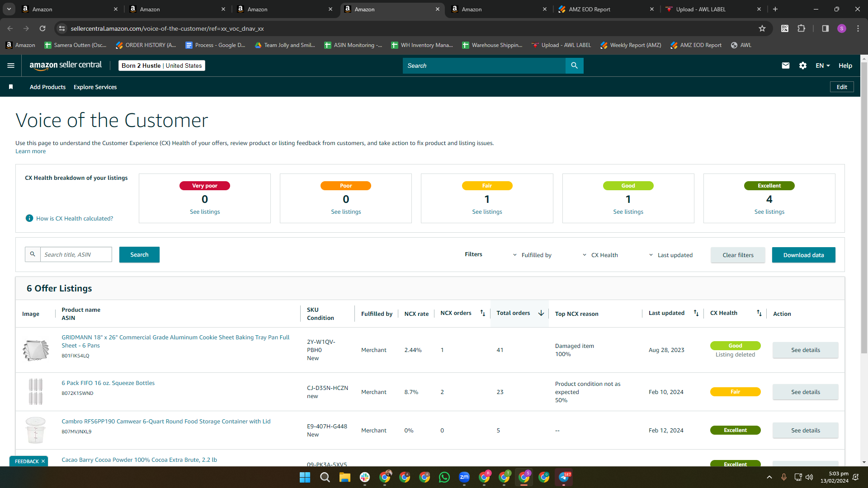Open the ASIN Monitoring bookmark
The height and width of the screenshot is (488, 868).
click(x=353, y=45)
